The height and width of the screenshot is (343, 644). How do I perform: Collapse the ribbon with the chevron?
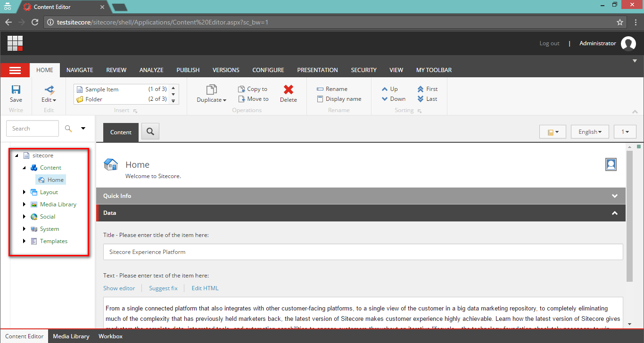(x=635, y=112)
